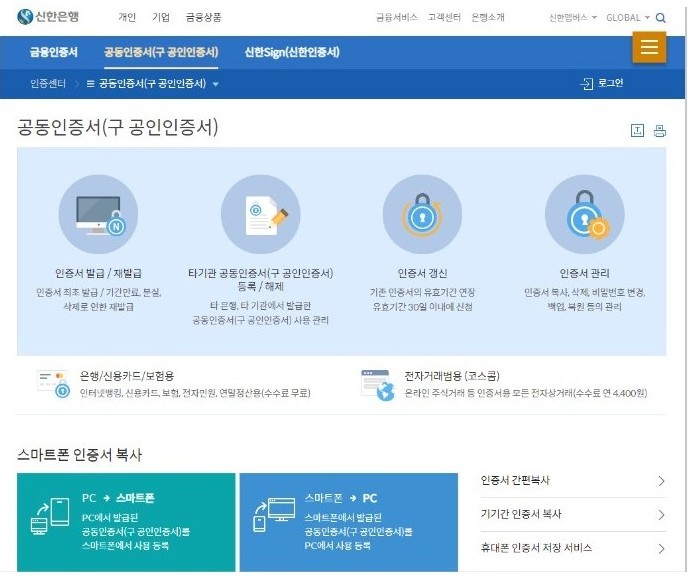Image resolution: width=688 pixels, height=577 pixels.
Task: Open 인증서 간편복사 chevron
Action: [x=661, y=481]
